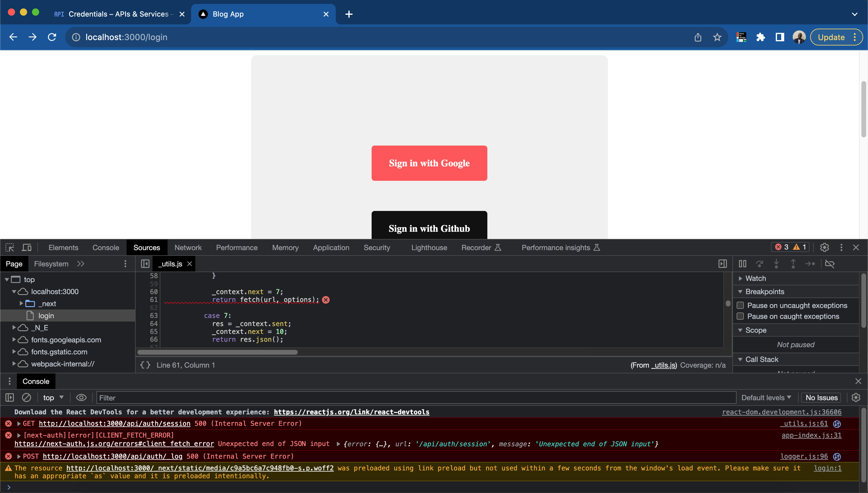Pause script execution in the debugger
The width and height of the screenshot is (868, 493).
pyautogui.click(x=742, y=264)
